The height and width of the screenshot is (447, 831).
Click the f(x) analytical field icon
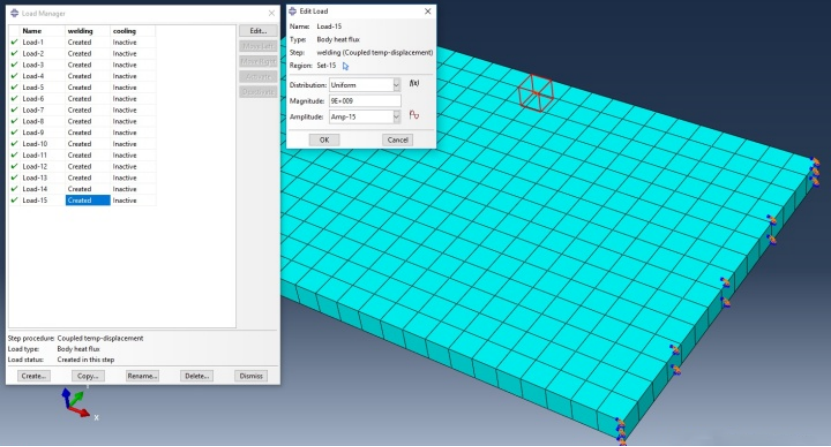coord(414,84)
